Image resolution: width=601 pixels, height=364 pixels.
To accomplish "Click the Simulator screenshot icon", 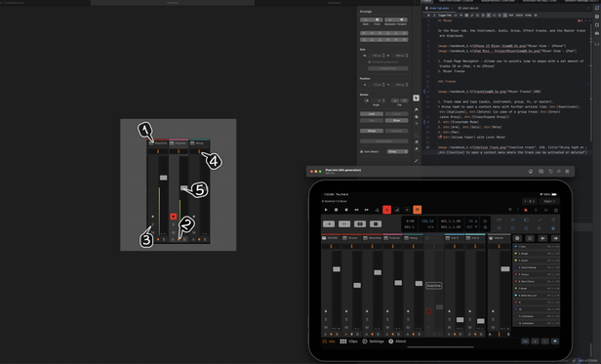I will [x=541, y=172].
